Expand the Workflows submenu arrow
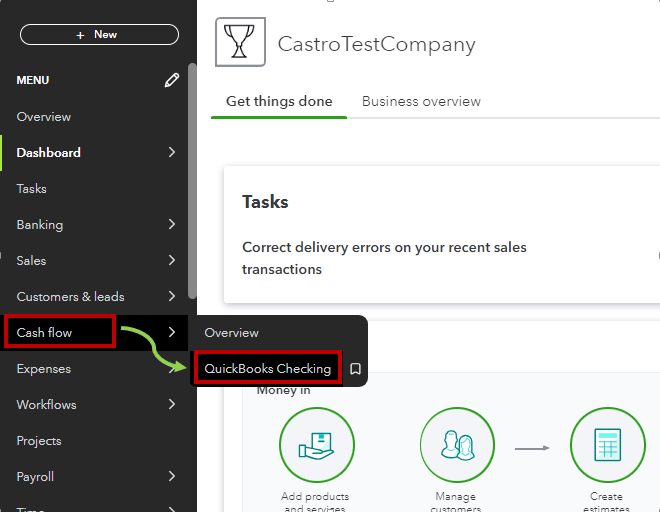The width and height of the screenshot is (660, 512). pos(172,405)
